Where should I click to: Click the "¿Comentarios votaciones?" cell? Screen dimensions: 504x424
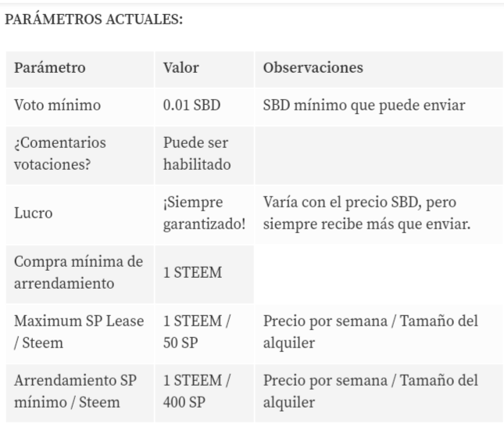pyautogui.click(x=59, y=154)
